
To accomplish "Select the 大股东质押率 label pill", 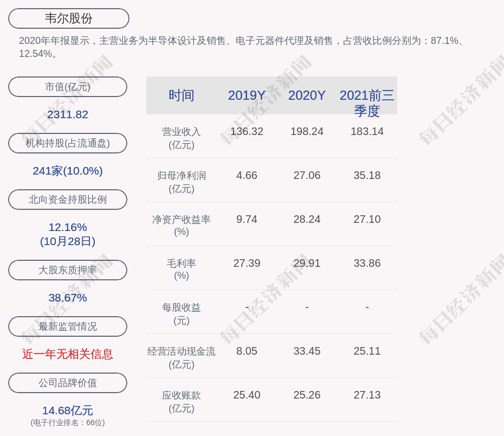I will pos(68,270).
